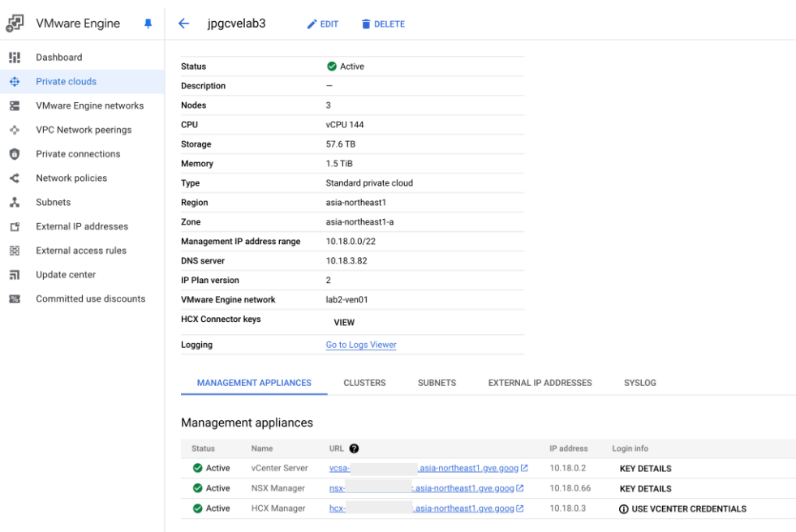Image resolution: width=796 pixels, height=532 pixels.
Task: Open Dashboard in the sidebar
Action: [x=82, y=58]
